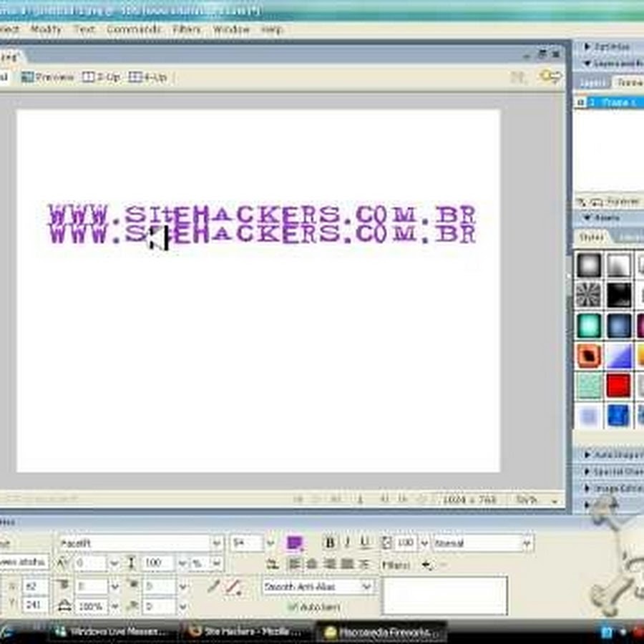Click the font size value field
644x644 pixels.
tap(247, 543)
